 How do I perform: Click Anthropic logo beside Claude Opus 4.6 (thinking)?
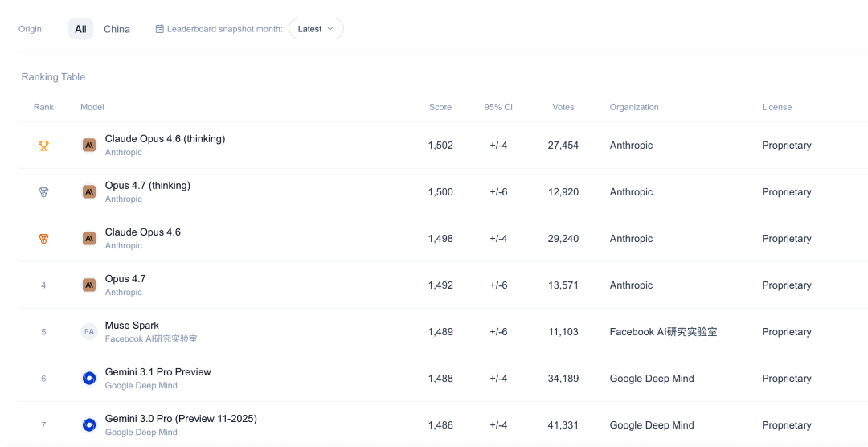pyautogui.click(x=89, y=146)
